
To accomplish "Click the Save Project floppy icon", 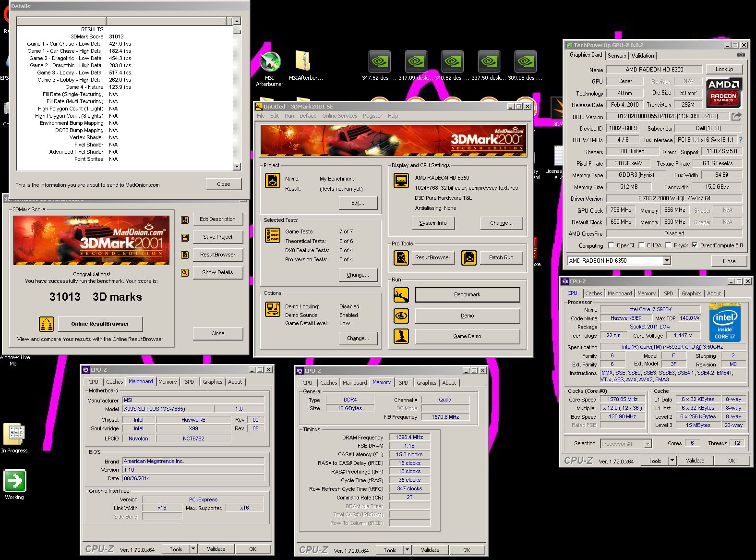I will click(x=185, y=238).
